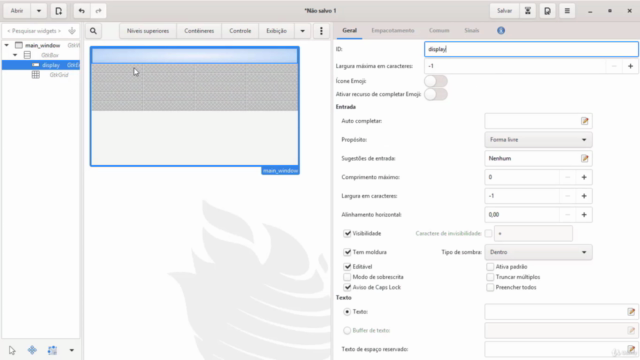The height and width of the screenshot is (360, 640).
Task: Switch to the Geral tab
Action: click(x=349, y=31)
